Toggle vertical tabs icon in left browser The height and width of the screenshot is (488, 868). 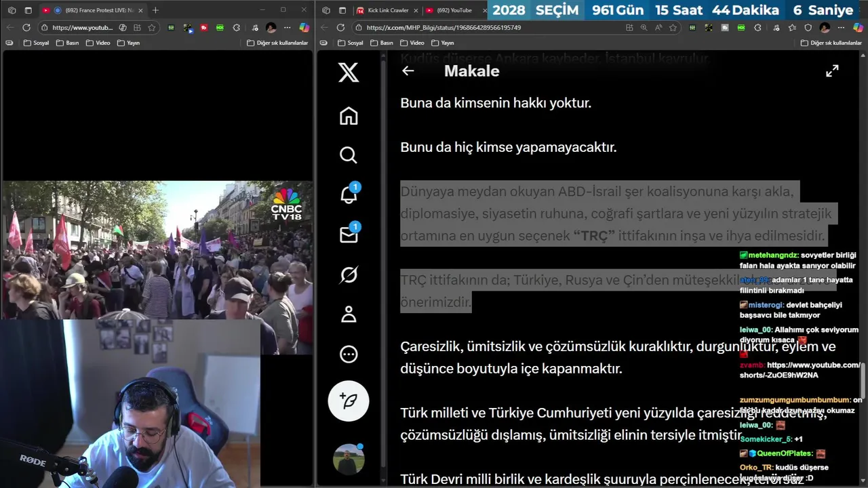pos(28,10)
